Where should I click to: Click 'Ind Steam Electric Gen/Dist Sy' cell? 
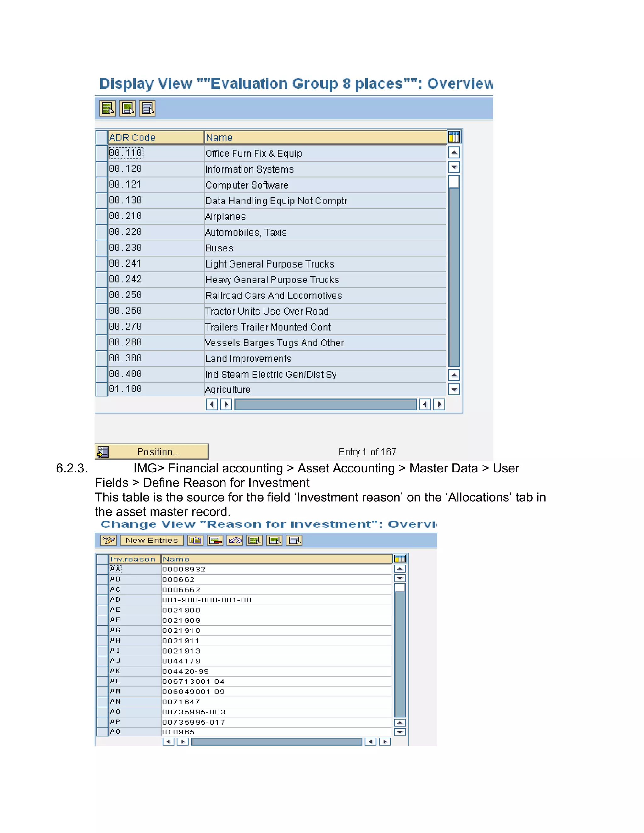(325, 375)
